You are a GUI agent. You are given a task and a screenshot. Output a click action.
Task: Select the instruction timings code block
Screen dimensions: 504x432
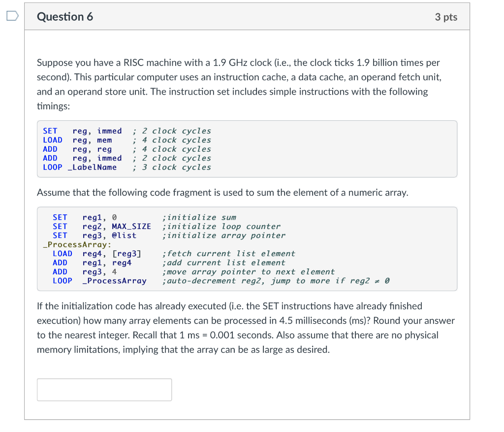pos(246,149)
